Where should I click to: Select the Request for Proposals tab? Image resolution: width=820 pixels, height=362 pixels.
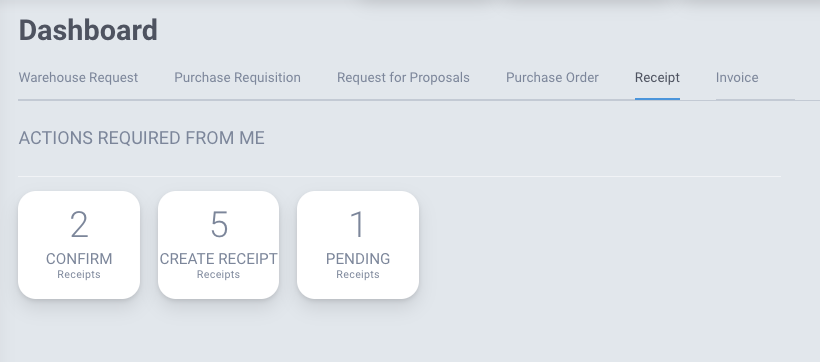tap(403, 77)
